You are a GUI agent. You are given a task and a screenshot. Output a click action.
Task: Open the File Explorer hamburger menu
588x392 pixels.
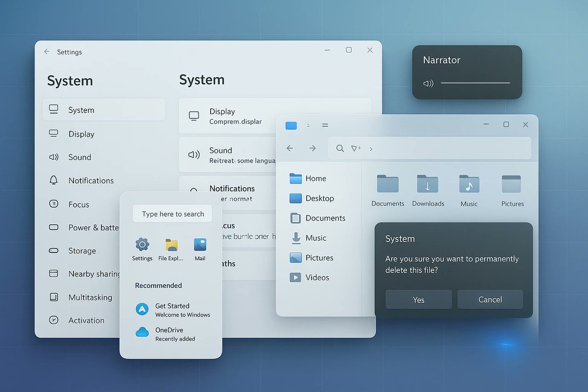[x=325, y=125]
